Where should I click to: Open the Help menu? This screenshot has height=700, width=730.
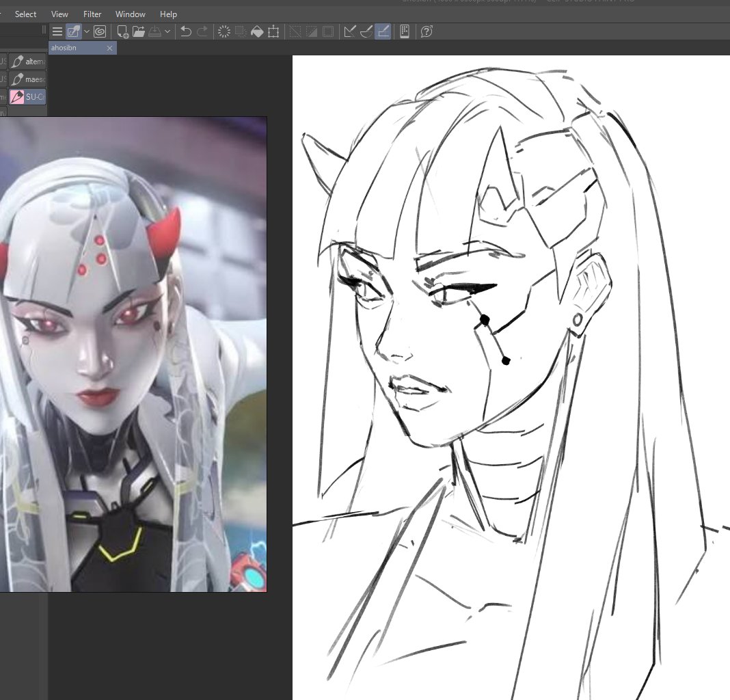(168, 14)
